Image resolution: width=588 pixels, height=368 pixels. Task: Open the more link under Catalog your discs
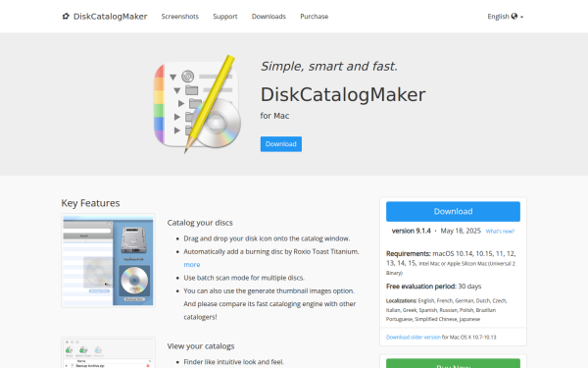tap(192, 265)
